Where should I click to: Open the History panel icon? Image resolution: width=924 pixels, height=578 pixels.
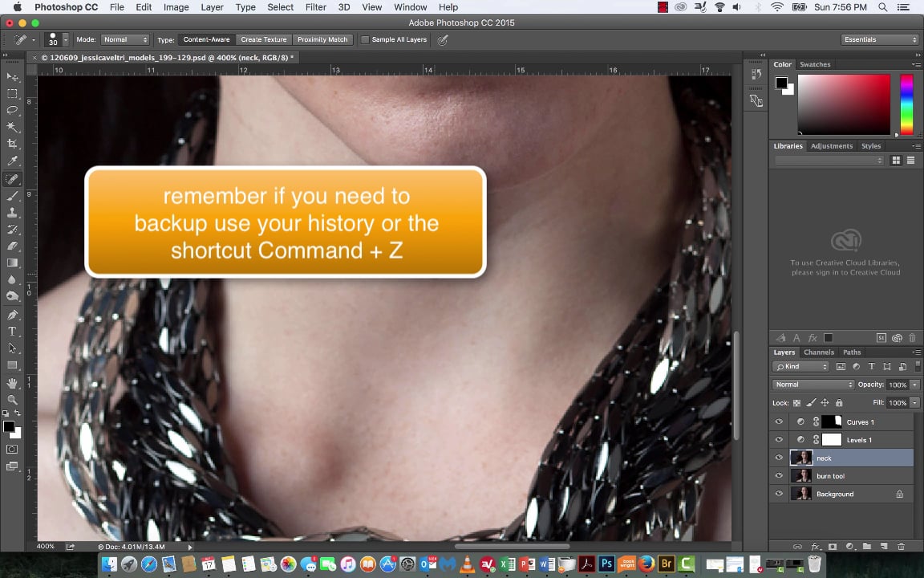pyautogui.click(x=756, y=75)
